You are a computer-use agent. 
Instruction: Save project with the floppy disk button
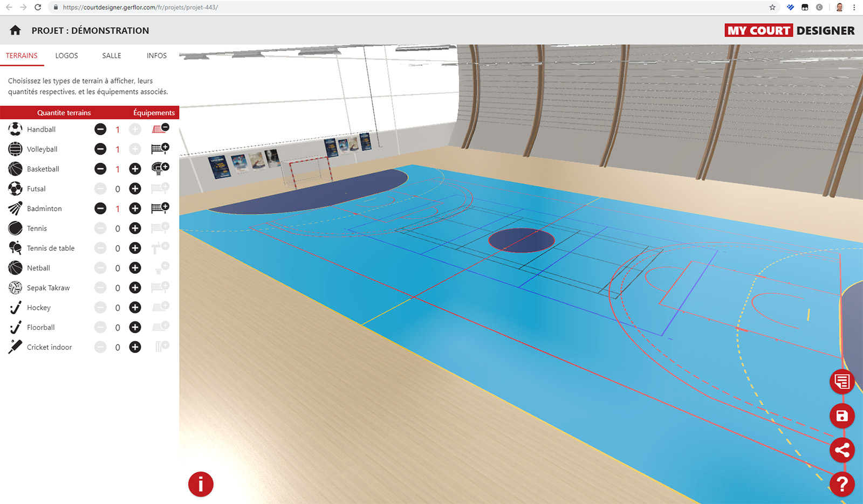click(841, 416)
